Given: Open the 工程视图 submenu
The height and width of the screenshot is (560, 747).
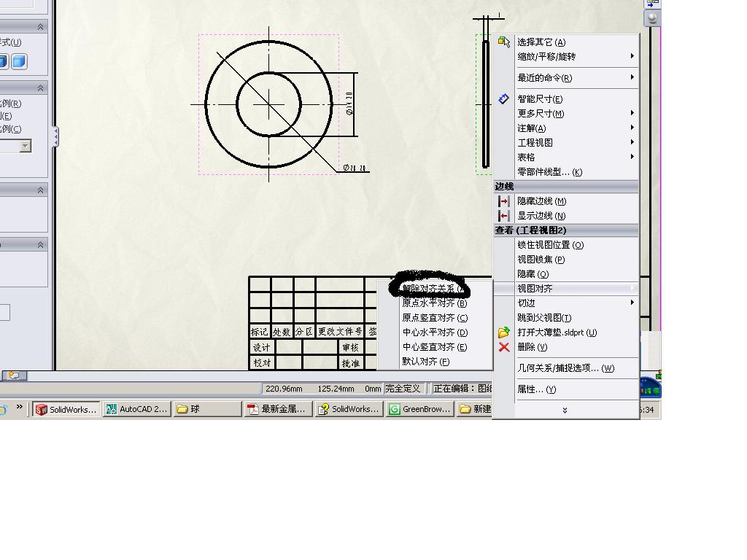Looking at the screenshot, I should [x=566, y=142].
